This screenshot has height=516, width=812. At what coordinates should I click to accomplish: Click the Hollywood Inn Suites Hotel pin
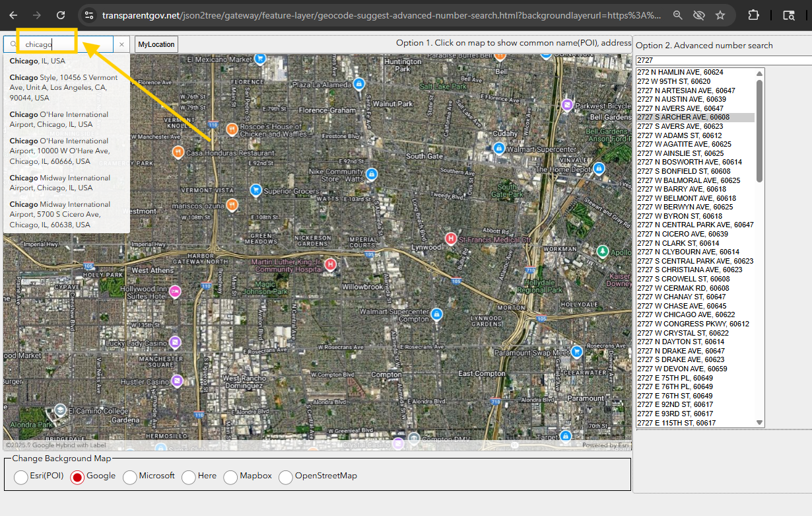175,291
